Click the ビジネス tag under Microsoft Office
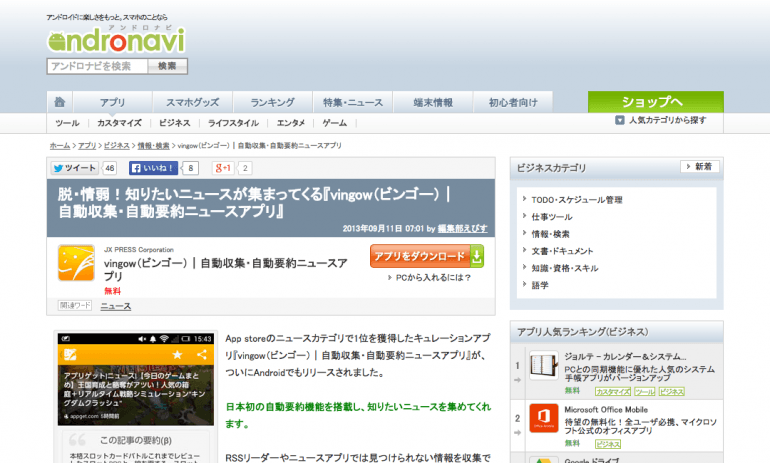Image resolution: width=770 pixels, height=463 pixels. [608, 444]
